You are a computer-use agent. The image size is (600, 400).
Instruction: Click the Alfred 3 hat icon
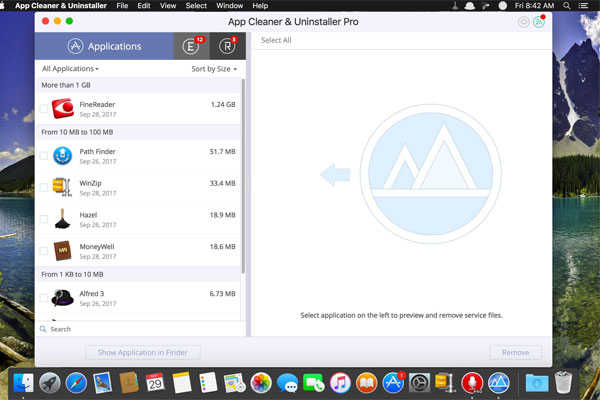pyautogui.click(x=63, y=297)
